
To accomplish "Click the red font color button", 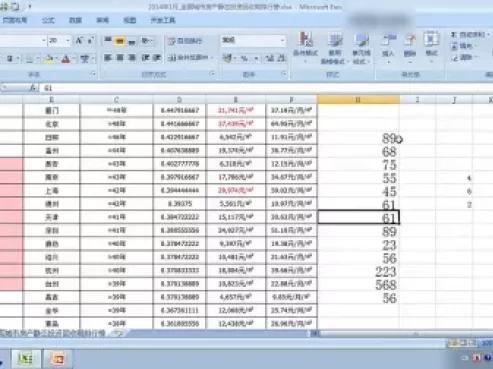I will [66, 59].
